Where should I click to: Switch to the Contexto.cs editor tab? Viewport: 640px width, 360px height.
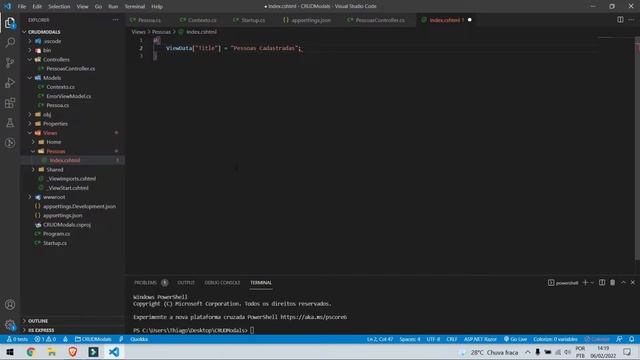(x=202, y=20)
